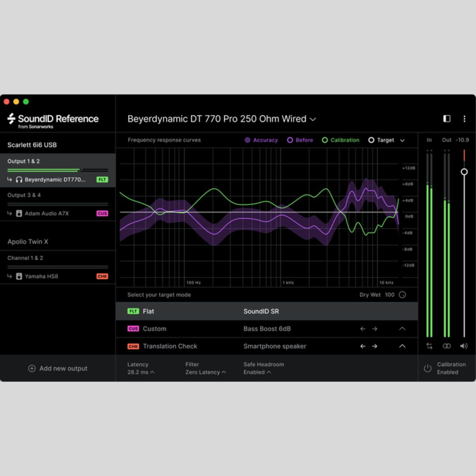This screenshot has height=476, width=476.
Task: Expand the Translation Check row chevron
Action: pos(402,346)
